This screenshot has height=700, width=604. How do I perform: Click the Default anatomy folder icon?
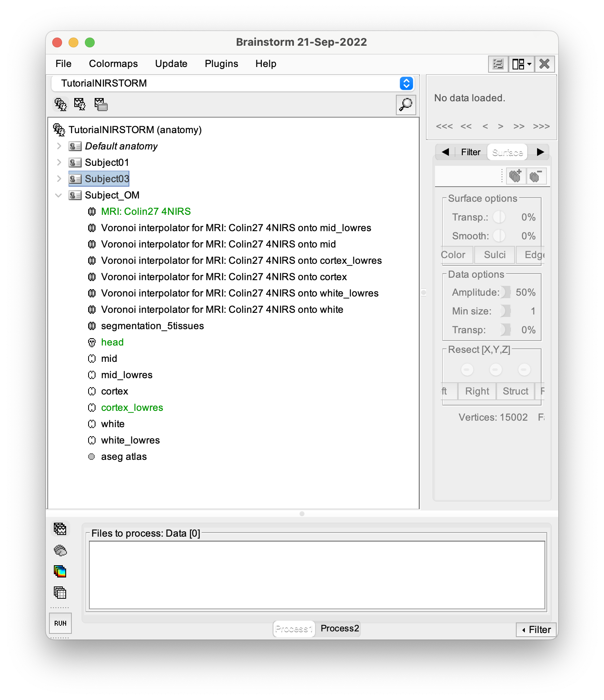pos(75,146)
